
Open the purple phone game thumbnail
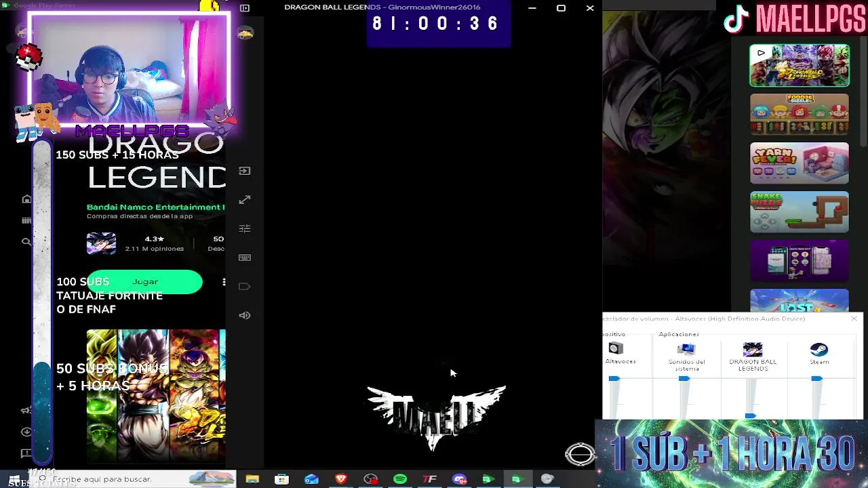(800, 261)
